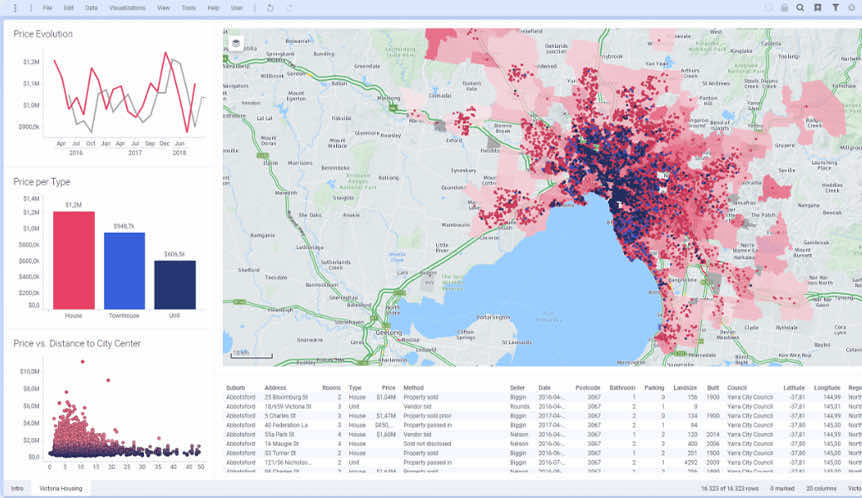Select the 'Rounds' seller cell
This screenshot has height=498, width=862.
[520, 406]
